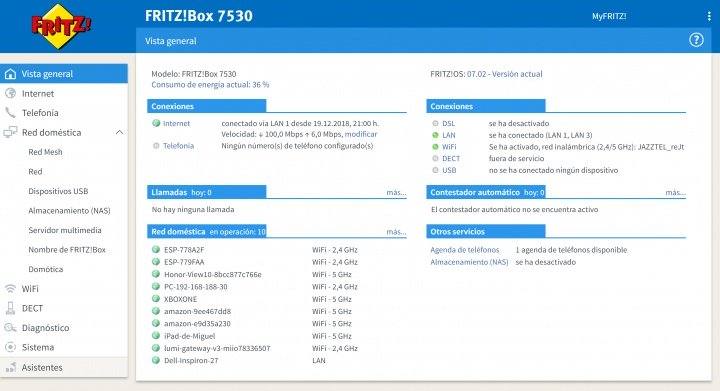Click green status dot next to XBOXONE
720x391 pixels.
[156, 299]
